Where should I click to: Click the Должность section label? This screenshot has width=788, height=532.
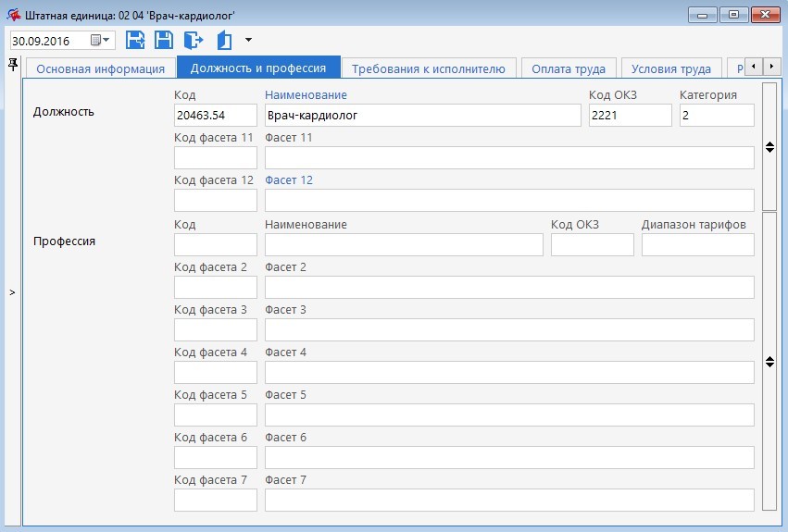[x=63, y=112]
